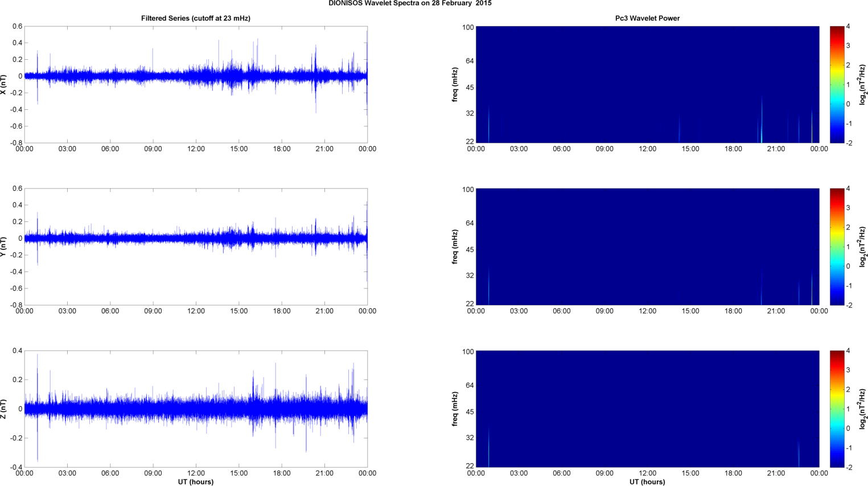Click the 45 mHz tick of the bottom wavelet panel
Image resolution: width=868 pixels, height=486 pixels.
click(470, 412)
